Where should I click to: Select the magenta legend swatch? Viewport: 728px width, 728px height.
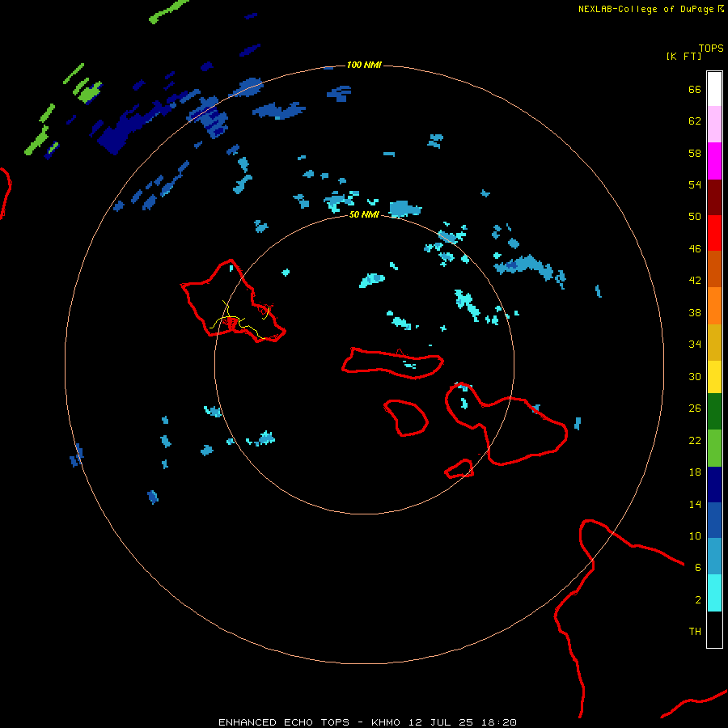(714, 161)
